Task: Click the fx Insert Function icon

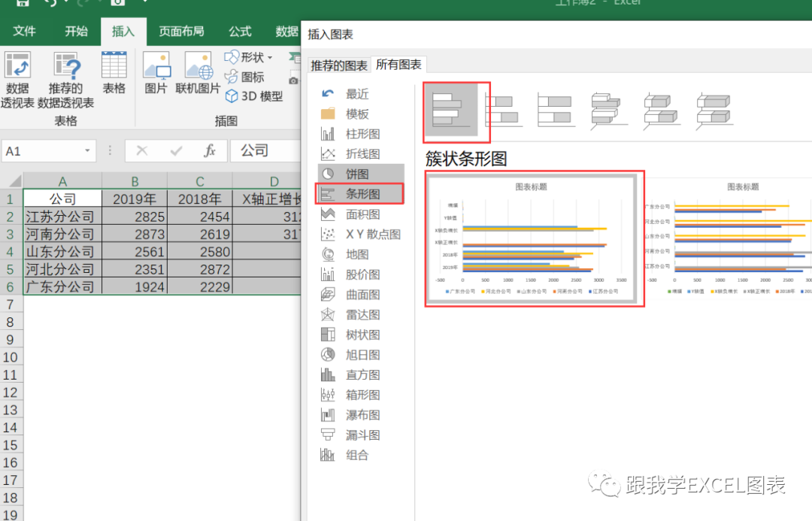Action: [x=208, y=150]
